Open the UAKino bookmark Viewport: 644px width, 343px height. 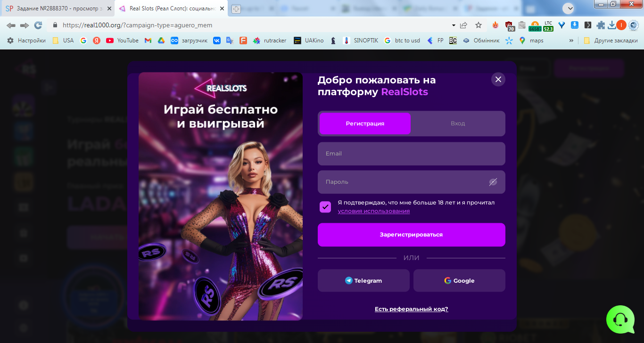(309, 41)
